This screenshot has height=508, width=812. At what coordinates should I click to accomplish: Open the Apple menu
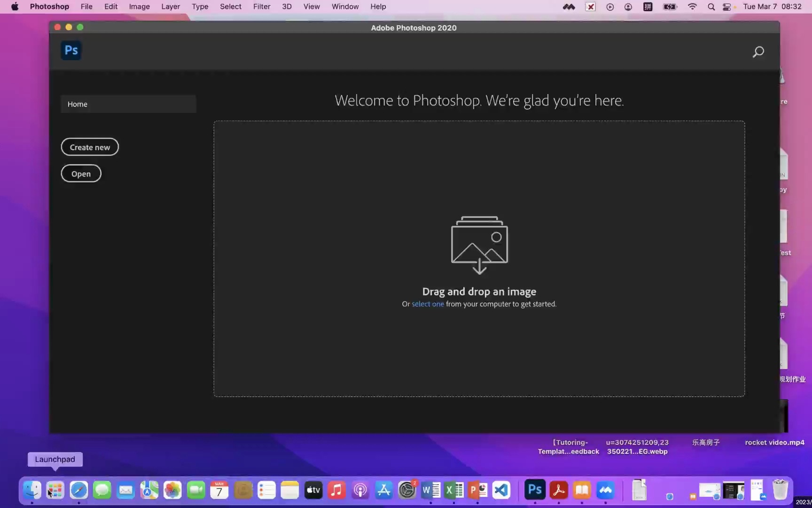coord(15,7)
